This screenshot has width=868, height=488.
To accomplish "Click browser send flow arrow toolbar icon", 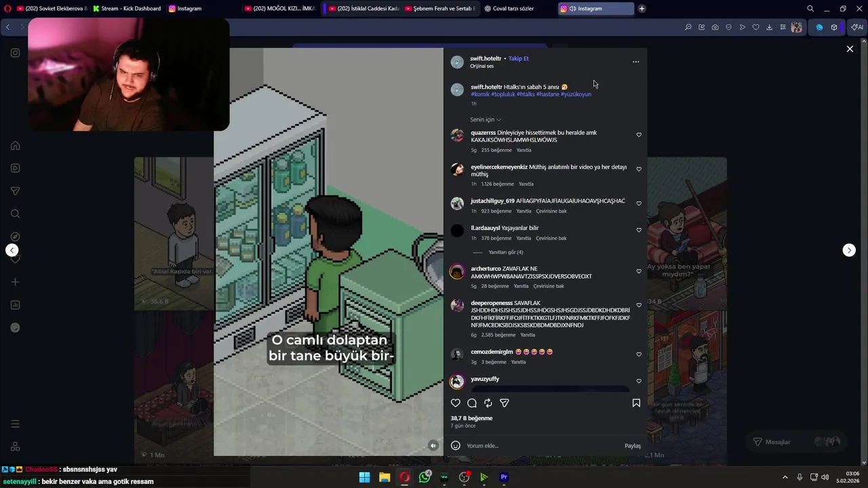I will 743,27.
